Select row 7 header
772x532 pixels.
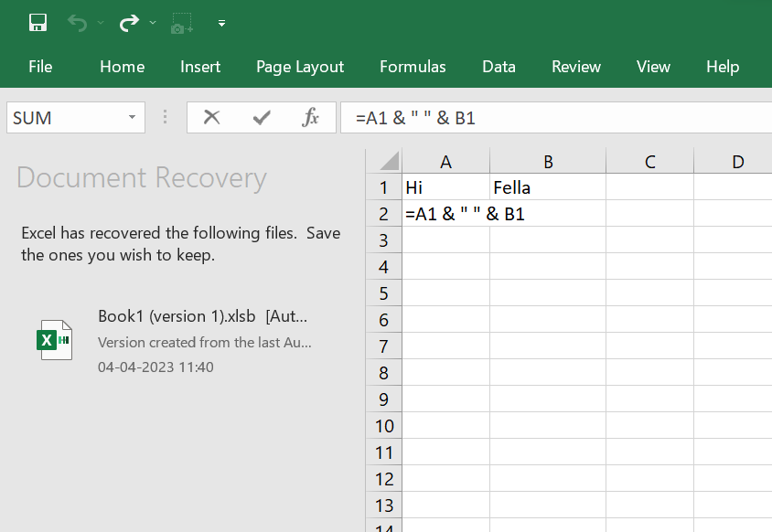pos(384,346)
